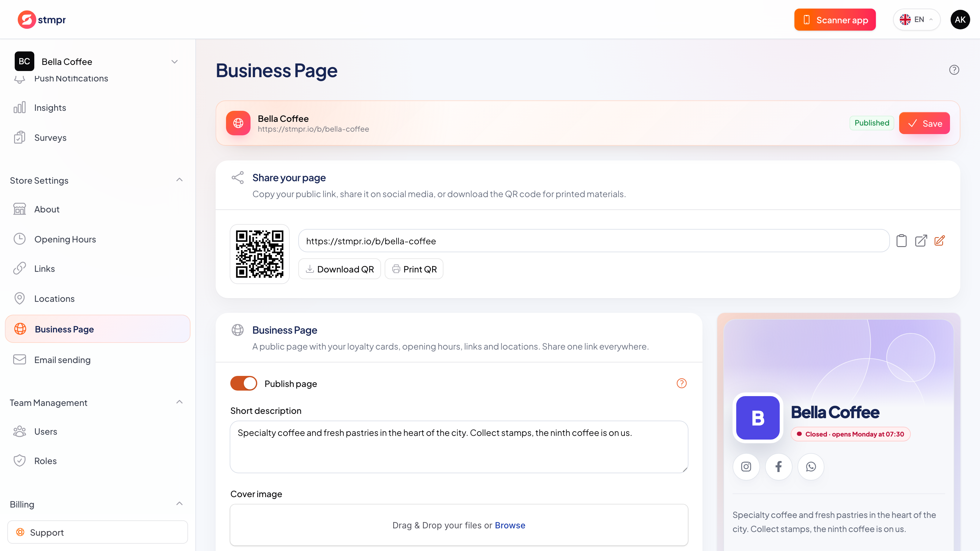This screenshot has height=551, width=980.
Task: Click the public URL input field
Action: click(x=594, y=241)
